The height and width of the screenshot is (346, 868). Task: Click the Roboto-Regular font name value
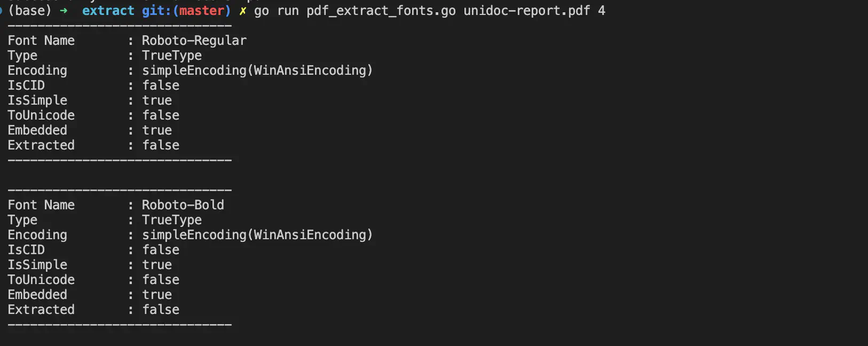pos(194,41)
